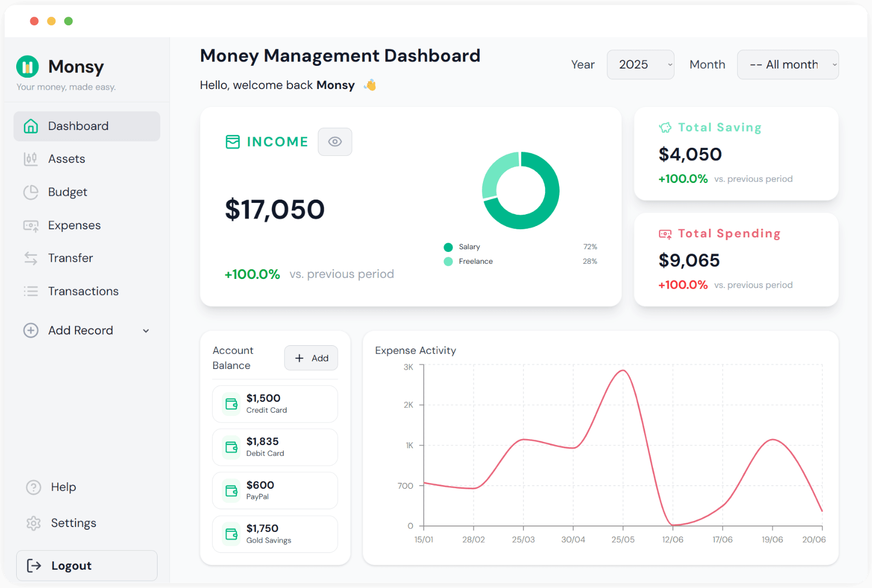Viewport: 872px width, 588px height.
Task: Toggle income visibility with the eye icon
Action: pyautogui.click(x=335, y=141)
